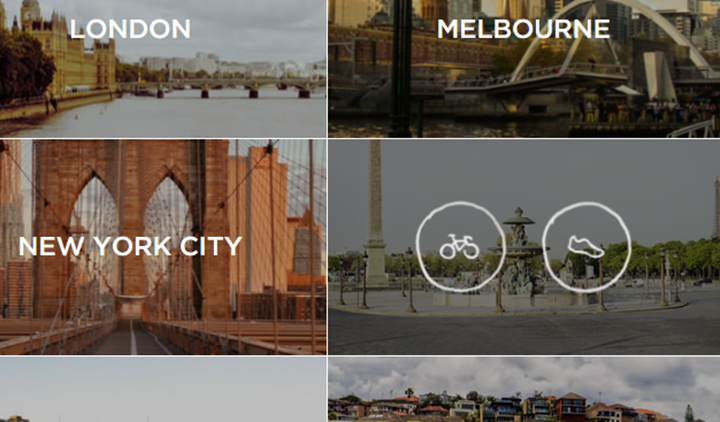
Task: Click the Westminster Bridge in the London photo
Action: pos(220,87)
